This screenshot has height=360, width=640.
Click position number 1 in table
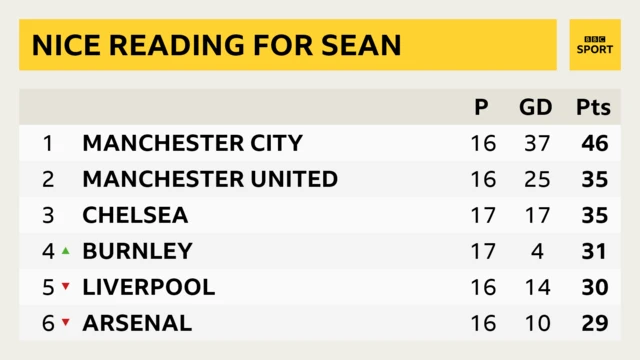click(x=48, y=143)
